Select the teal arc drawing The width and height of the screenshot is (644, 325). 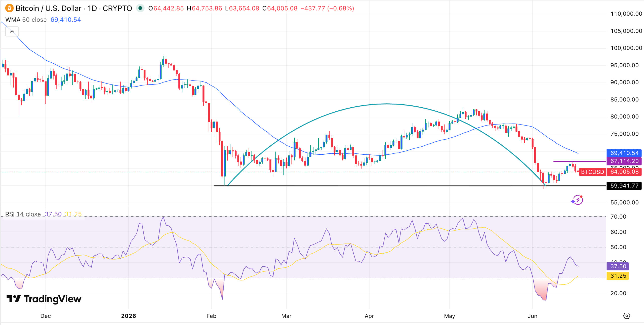pos(387,104)
